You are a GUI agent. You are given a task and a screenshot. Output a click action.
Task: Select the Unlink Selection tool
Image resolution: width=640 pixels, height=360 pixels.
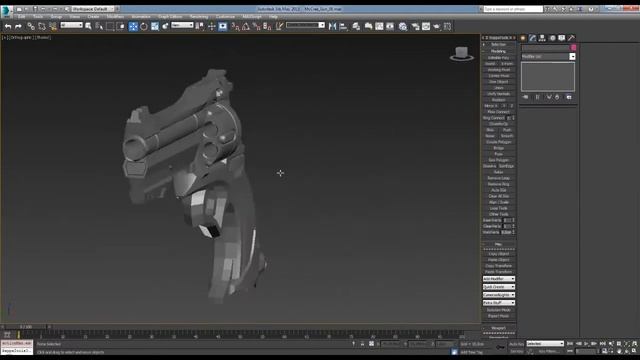coord(42,27)
